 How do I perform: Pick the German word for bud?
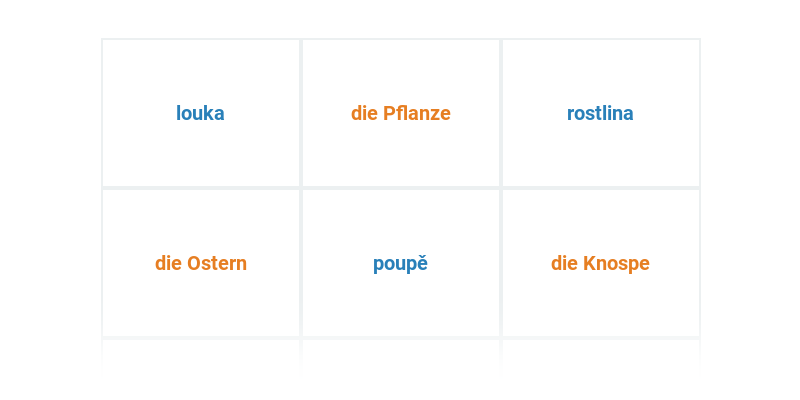(600, 263)
